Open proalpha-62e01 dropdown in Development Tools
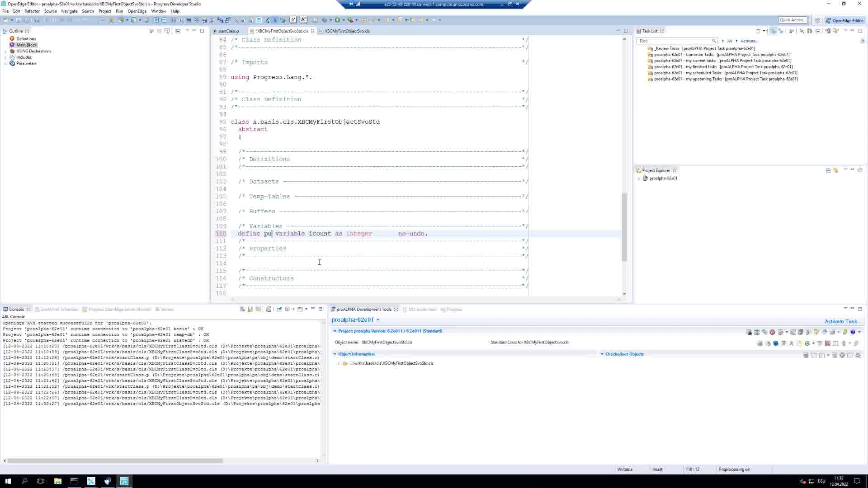The width and height of the screenshot is (868, 488). 378,320
